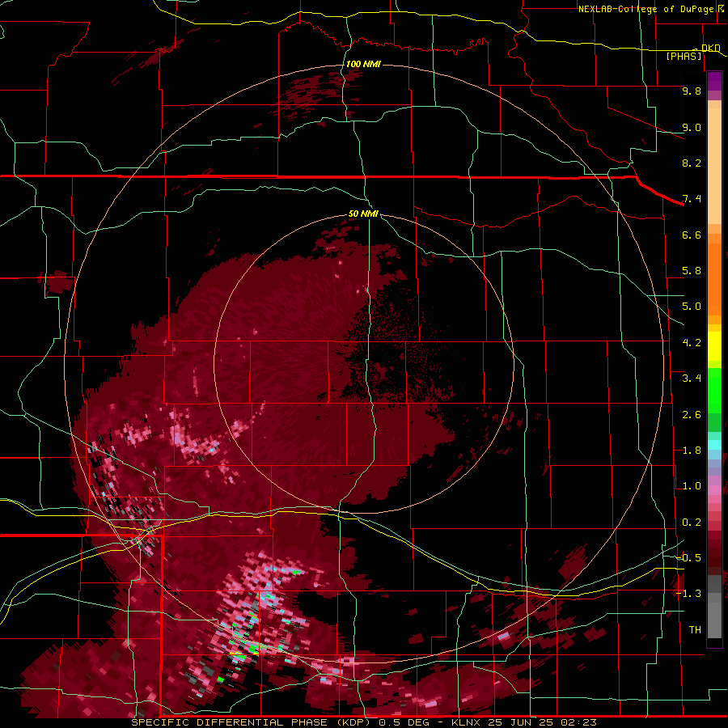
Task: Click the 1.8 value on the color scale
Action: pos(692,451)
